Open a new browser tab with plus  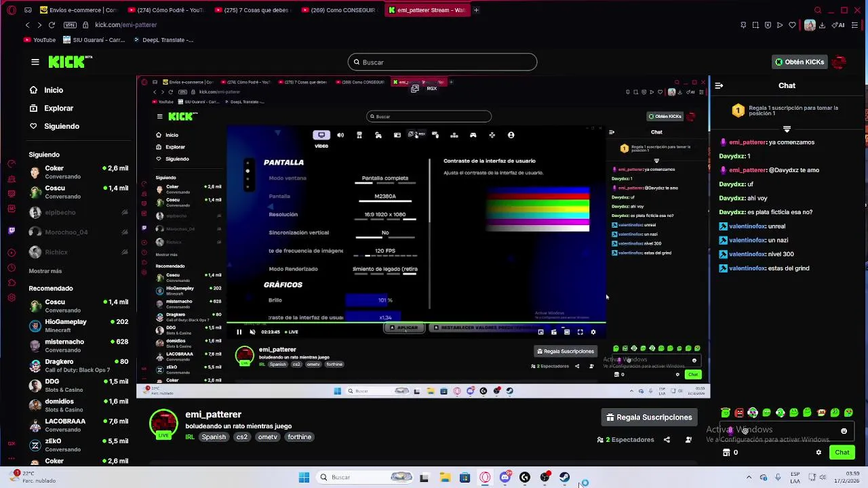[x=476, y=10]
